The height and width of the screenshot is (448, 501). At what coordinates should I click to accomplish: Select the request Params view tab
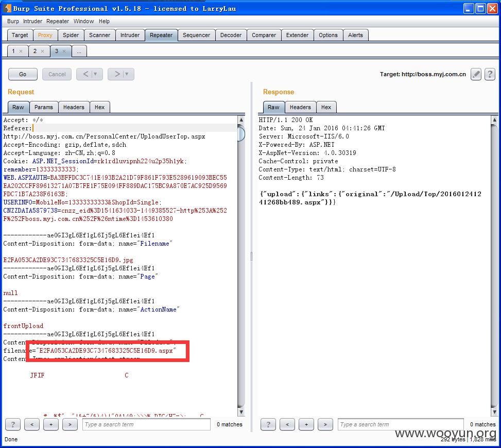44,108
